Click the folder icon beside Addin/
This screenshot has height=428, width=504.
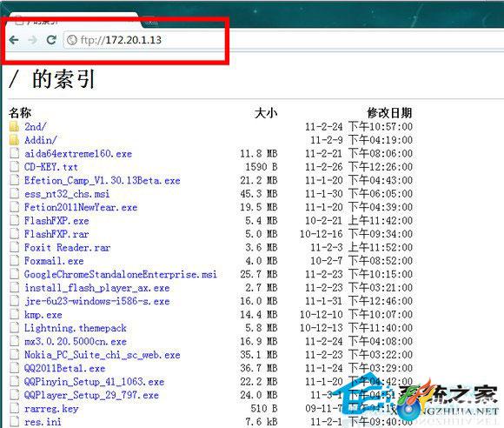click(14, 140)
